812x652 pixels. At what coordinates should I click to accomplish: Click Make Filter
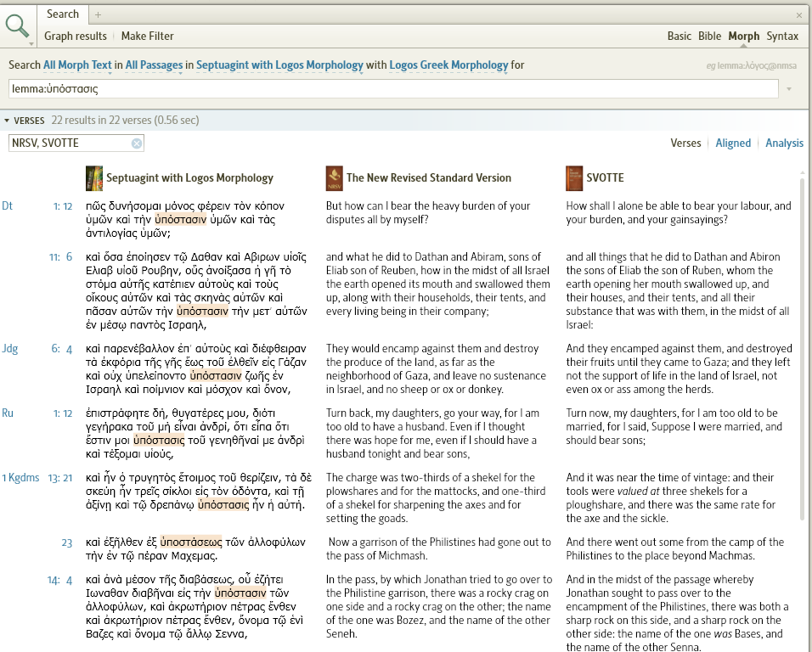pyautogui.click(x=148, y=37)
